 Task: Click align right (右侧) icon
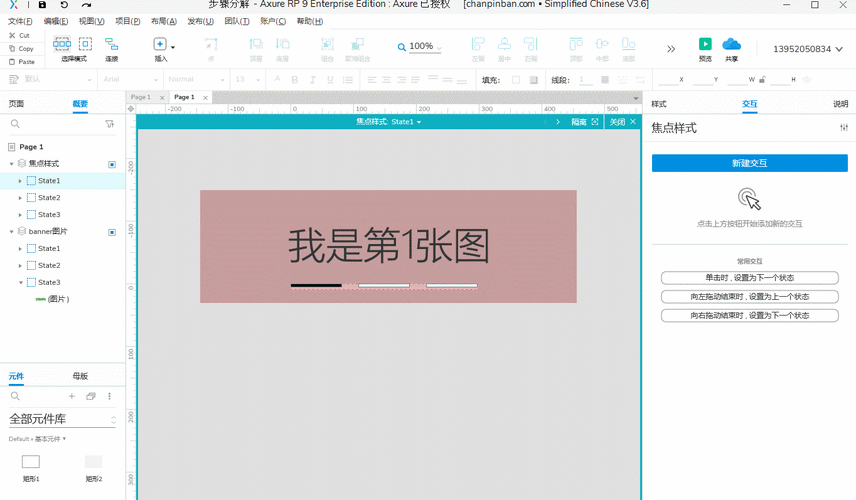(x=531, y=44)
